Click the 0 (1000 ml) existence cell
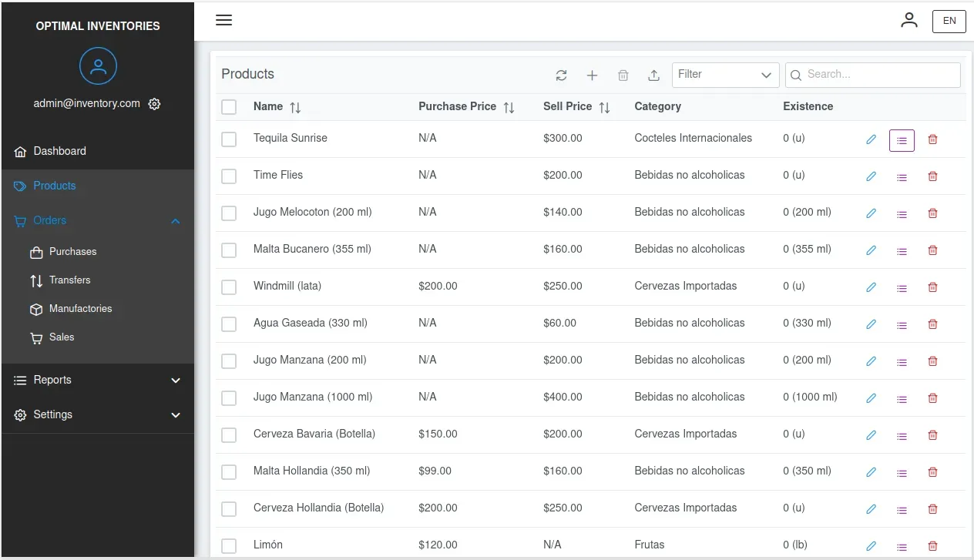The height and width of the screenshot is (560, 974). click(810, 397)
